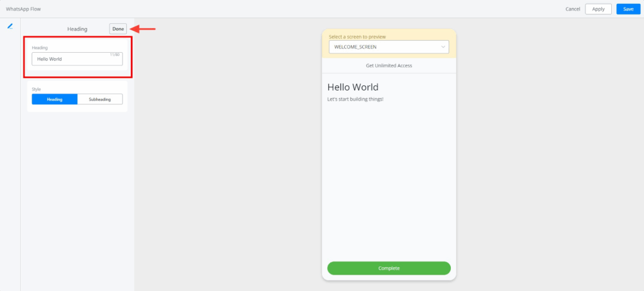This screenshot has width=644, height=291.
Task: Select the Hello World heading in preview
Action: [x=353, y=87]
